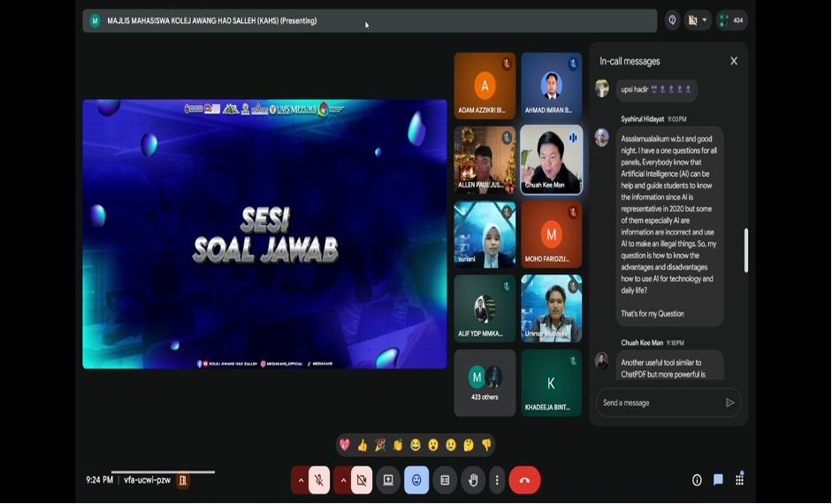Screen dimensions: 832x504
Task: Toggle the muted microphone button
Action: click(x=319, y=480)
